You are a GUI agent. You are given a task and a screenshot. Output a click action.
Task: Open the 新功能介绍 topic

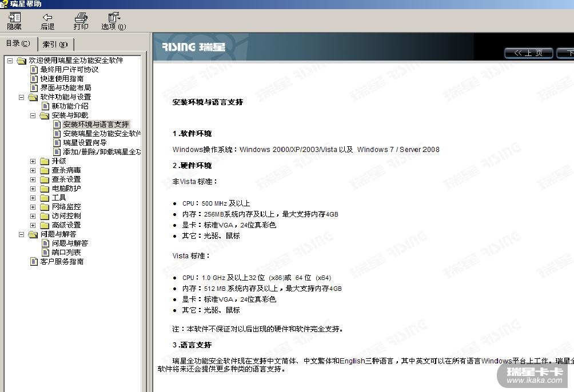[x=70, y=106]
